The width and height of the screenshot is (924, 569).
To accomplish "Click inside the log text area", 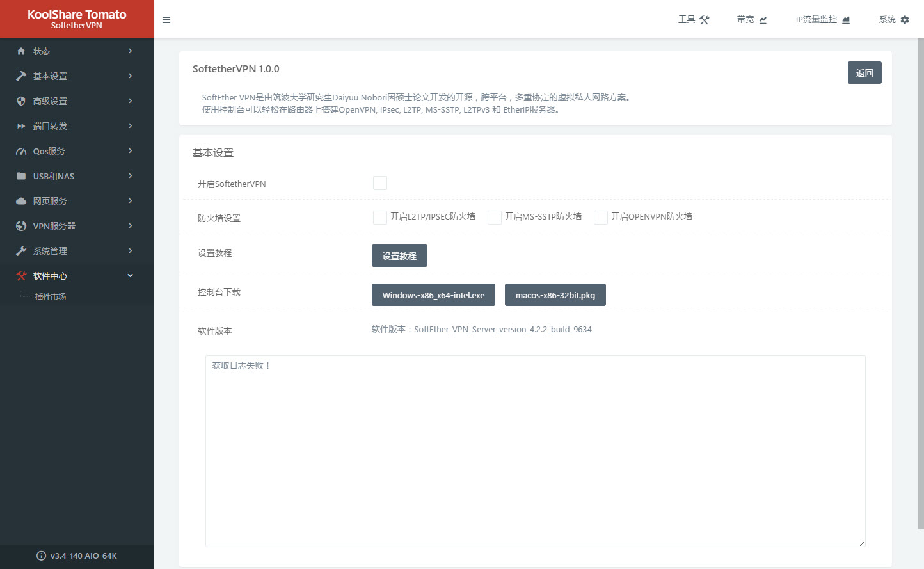I will click(x=535, y=451).
